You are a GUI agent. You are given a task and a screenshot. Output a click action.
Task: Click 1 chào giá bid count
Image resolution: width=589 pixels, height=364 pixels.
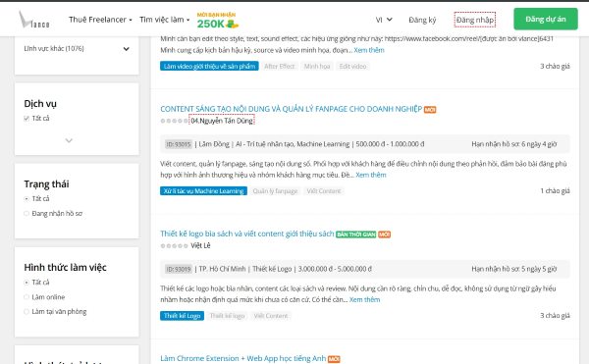pyautogui.click(x=556, y=191)
